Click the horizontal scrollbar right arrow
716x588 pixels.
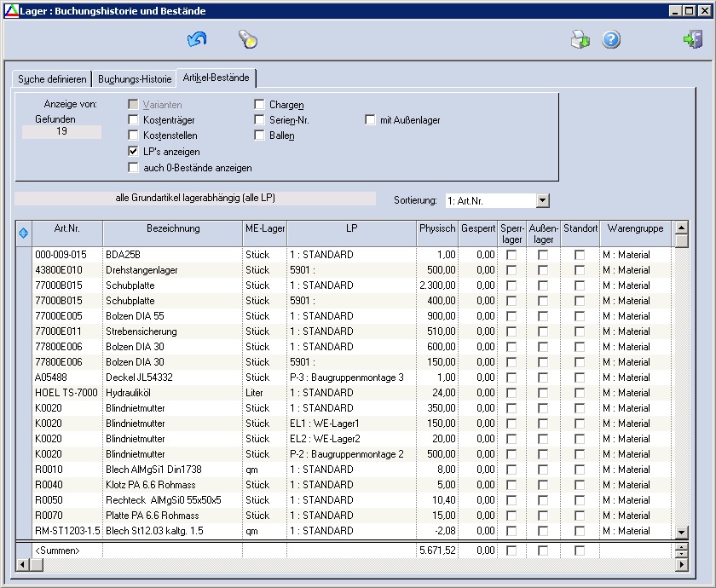(x=680, y=565)
